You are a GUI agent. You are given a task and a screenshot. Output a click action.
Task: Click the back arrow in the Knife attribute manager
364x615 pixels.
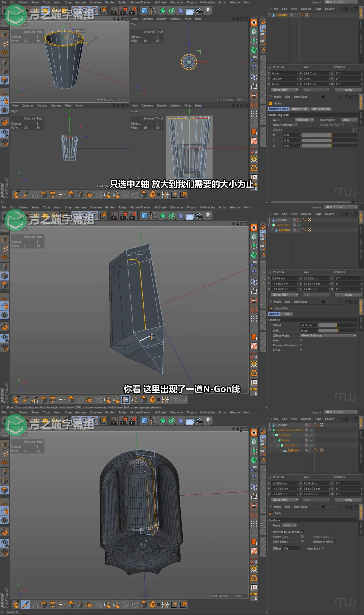tap(323, 507)
